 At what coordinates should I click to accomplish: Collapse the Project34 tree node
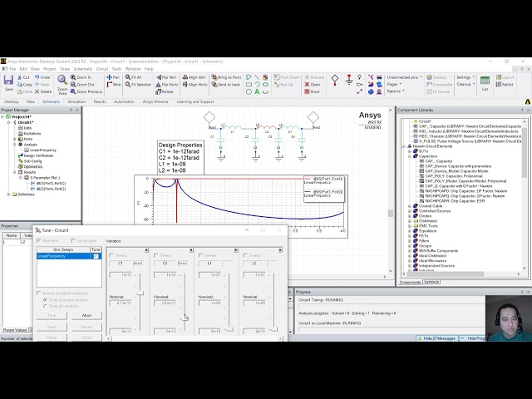(x=3, y=116)
